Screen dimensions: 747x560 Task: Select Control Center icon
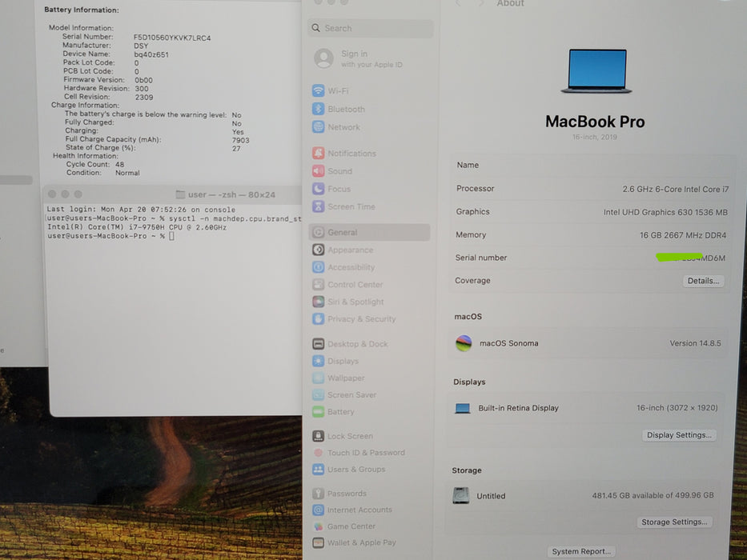(x=318, y=284)
